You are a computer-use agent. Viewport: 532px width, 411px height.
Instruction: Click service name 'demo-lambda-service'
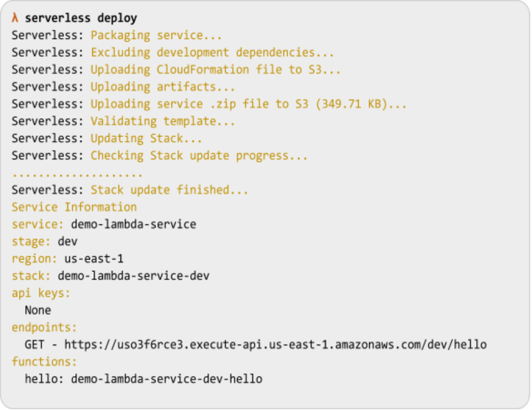click(x=133, y=224)
